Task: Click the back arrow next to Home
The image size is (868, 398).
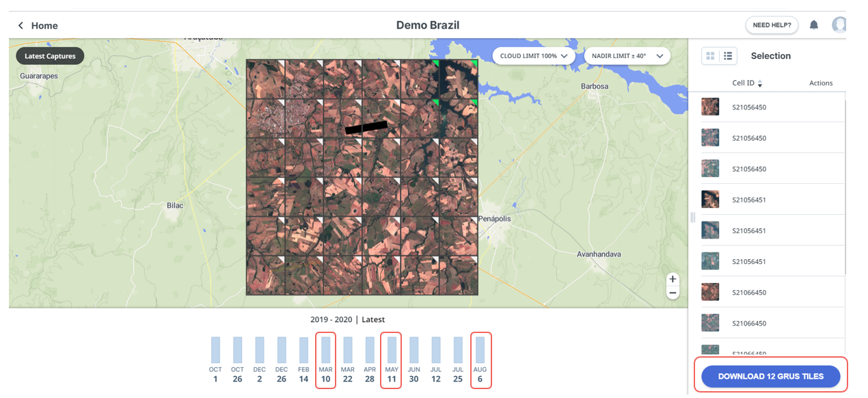Action: click(21, 25)
